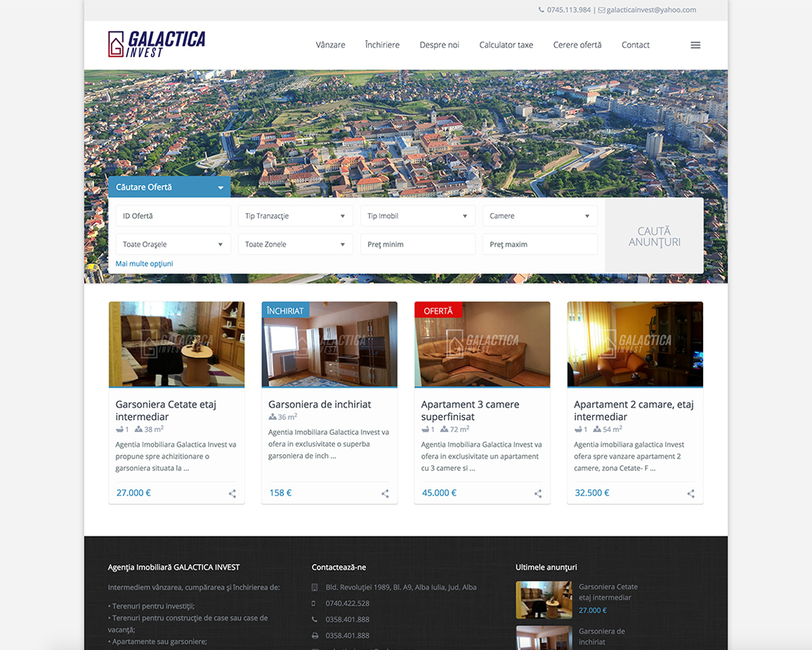Expand the Căutare Ofertă panel arrow
This screenshot has width=812, height=650.
(x=221, y=188)
